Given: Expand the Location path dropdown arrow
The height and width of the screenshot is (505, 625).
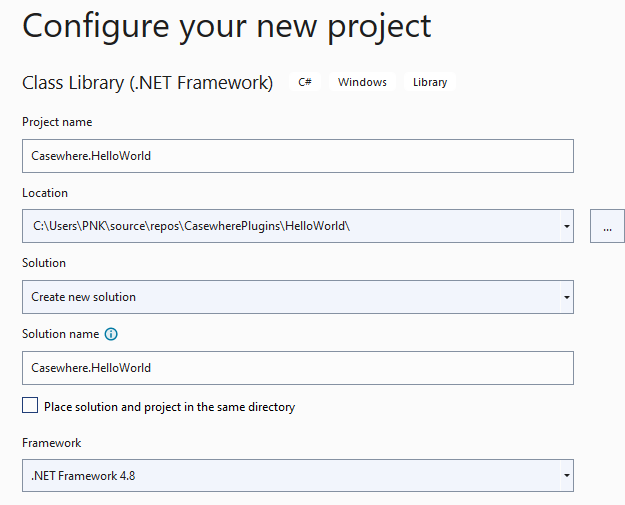Looking at the screenshot, I should point(566,226).
